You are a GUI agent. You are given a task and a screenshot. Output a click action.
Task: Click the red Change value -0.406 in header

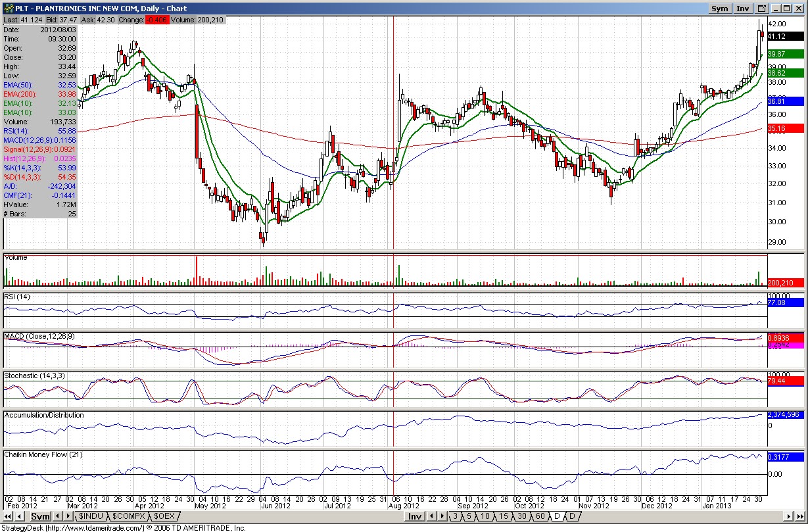tap(156, 20)
